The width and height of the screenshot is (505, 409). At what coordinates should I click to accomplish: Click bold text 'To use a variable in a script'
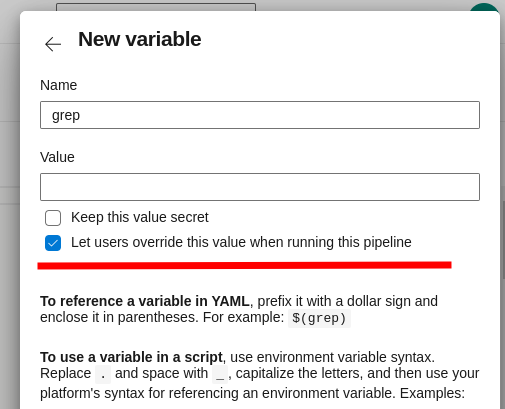click(x=131, y=357)
